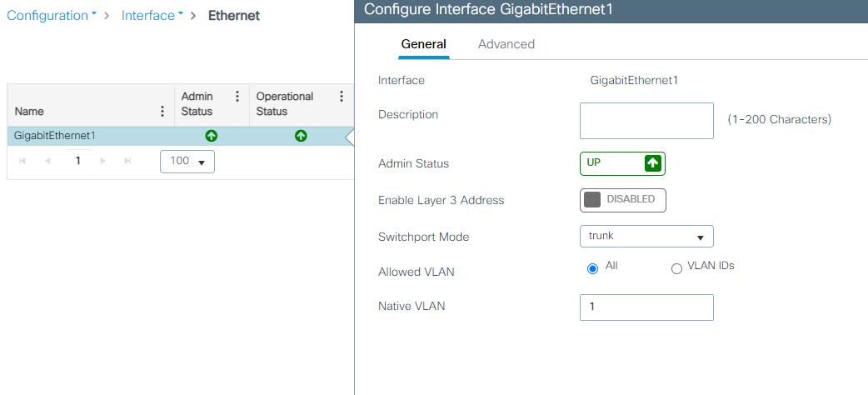Go to the previous page of results
Viewport: 868px width, 395px height.
pos(47,161)
